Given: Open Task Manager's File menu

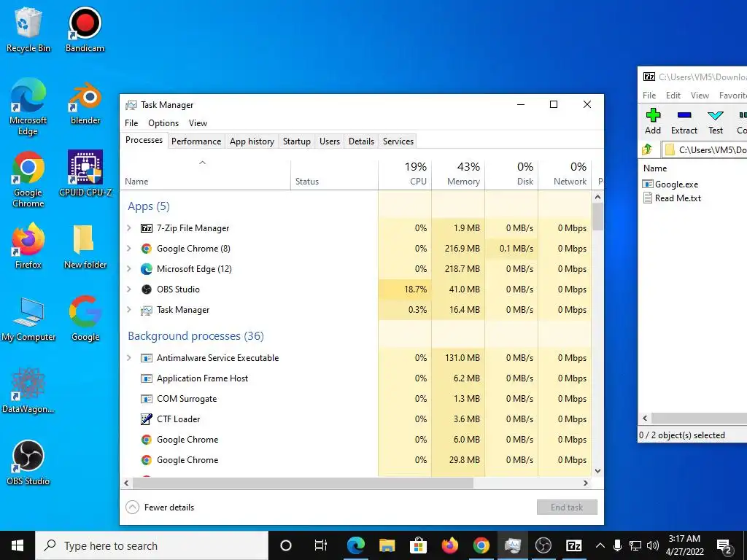Looking at the screenshot, I should (x=131, y=122).
